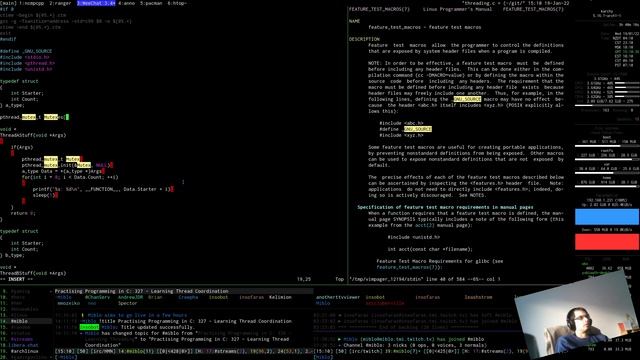Click highlighted _GNU_SOURCE in man page '#define' example
Image resolution: width=640 pixels, height=360 pixels.
click(x=418, y=129)
